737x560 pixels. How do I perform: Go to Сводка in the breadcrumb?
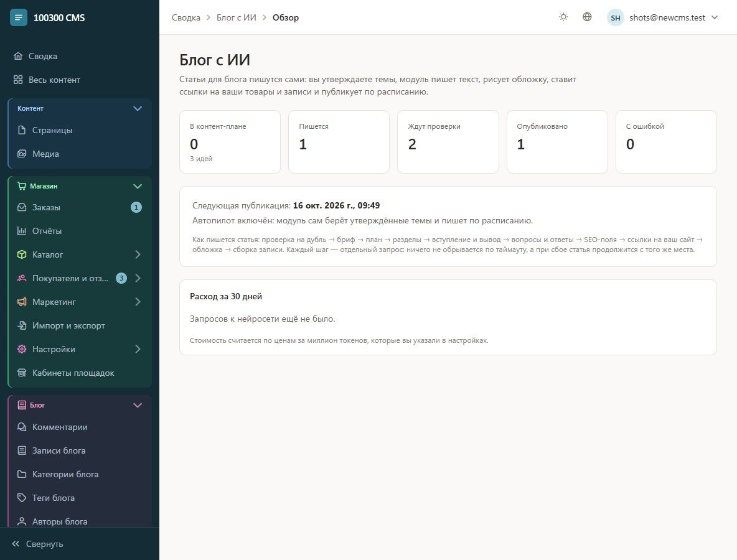185,18
